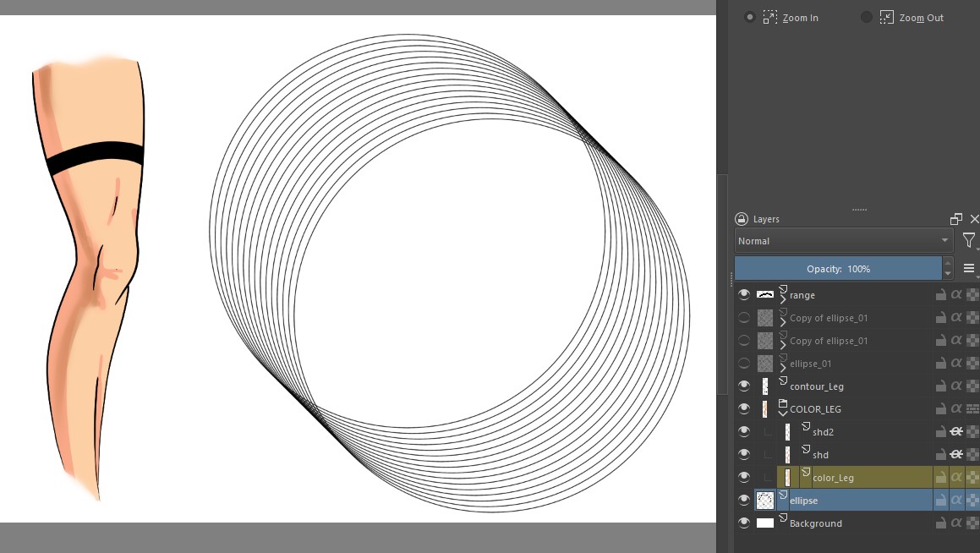This screenshot has width=980, height=553.
Task: Click the layer filter funnel icon
Action: point(969,241)
